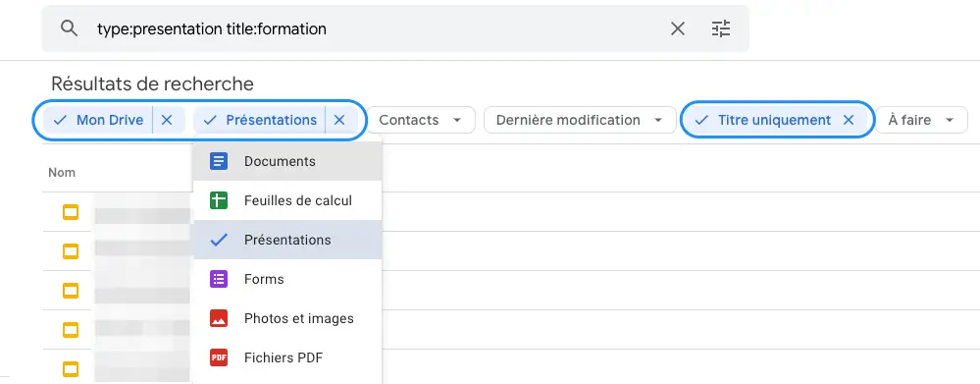
Task: Select Fichiers PDF menu item
Action: pyautogui.click(x=287, y=358)
